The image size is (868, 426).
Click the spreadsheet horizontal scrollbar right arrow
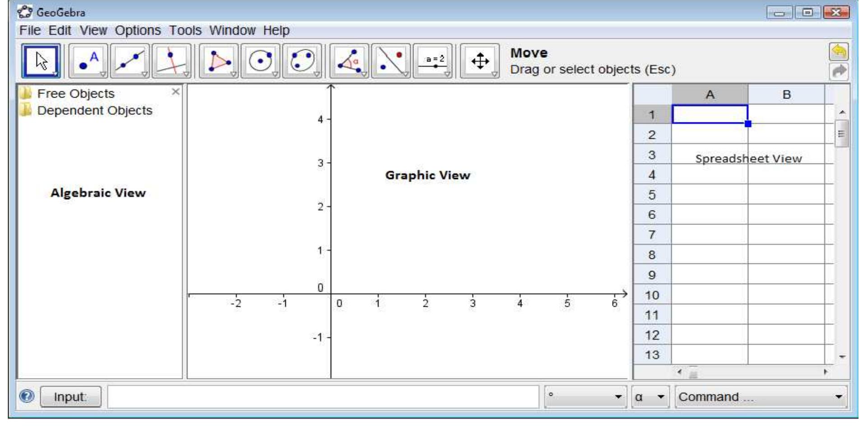click(826, 372)
